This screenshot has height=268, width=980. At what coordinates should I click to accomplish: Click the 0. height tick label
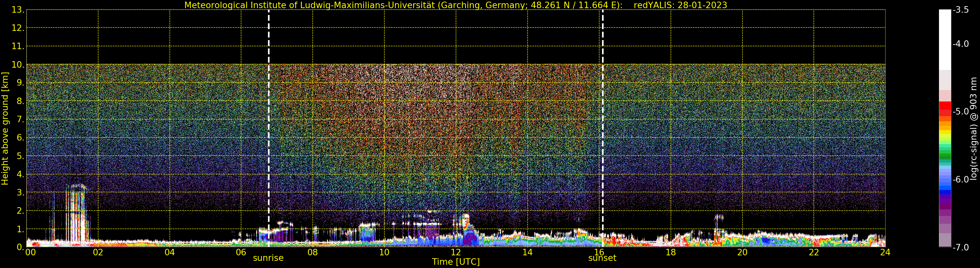(20, 248)
